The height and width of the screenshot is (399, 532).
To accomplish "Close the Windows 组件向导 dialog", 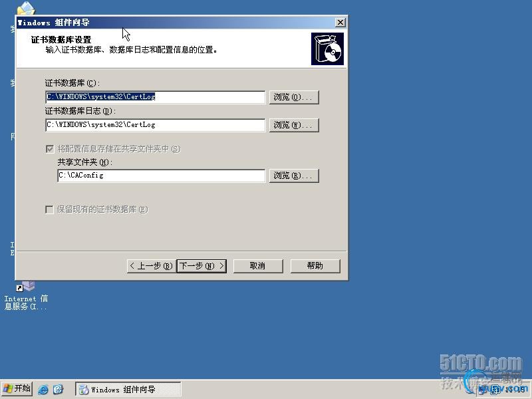I will click(340, 23).
